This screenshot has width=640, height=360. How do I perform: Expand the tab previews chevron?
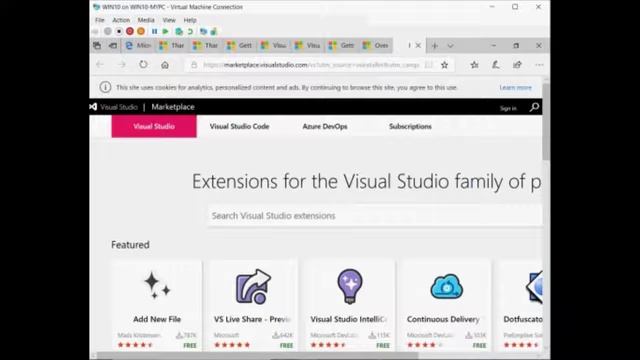tap(450, 46)
